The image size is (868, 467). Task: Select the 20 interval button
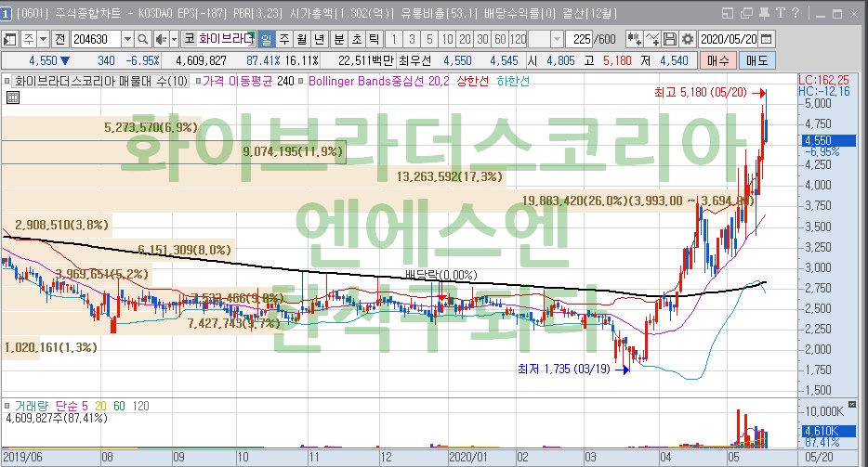click(x=465, y=39)
